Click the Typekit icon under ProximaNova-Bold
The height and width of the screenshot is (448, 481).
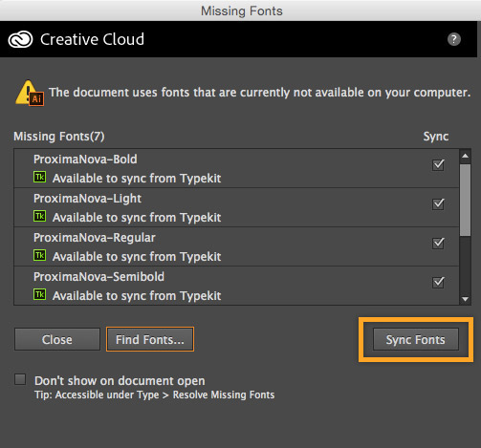[40, 177]
